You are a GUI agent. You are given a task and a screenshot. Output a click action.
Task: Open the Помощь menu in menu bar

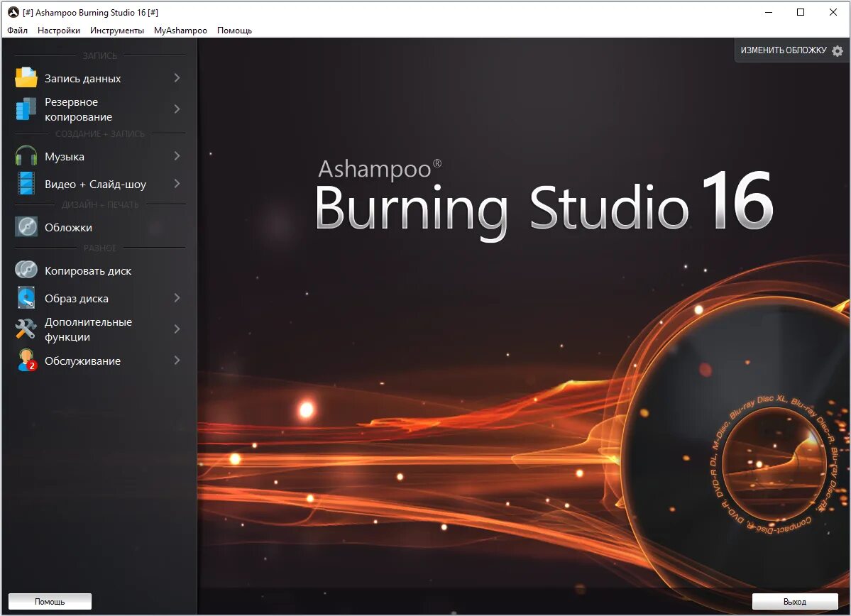pos(234,31)
